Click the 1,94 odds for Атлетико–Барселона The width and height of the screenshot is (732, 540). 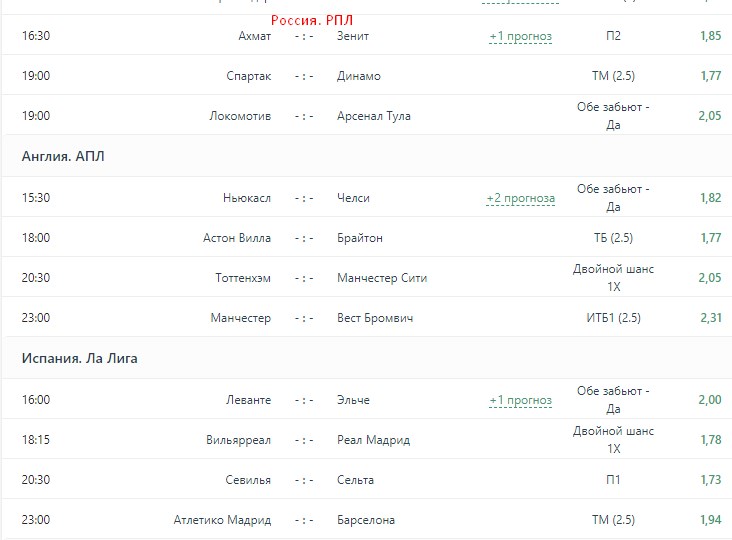click(x=711, y=519)
